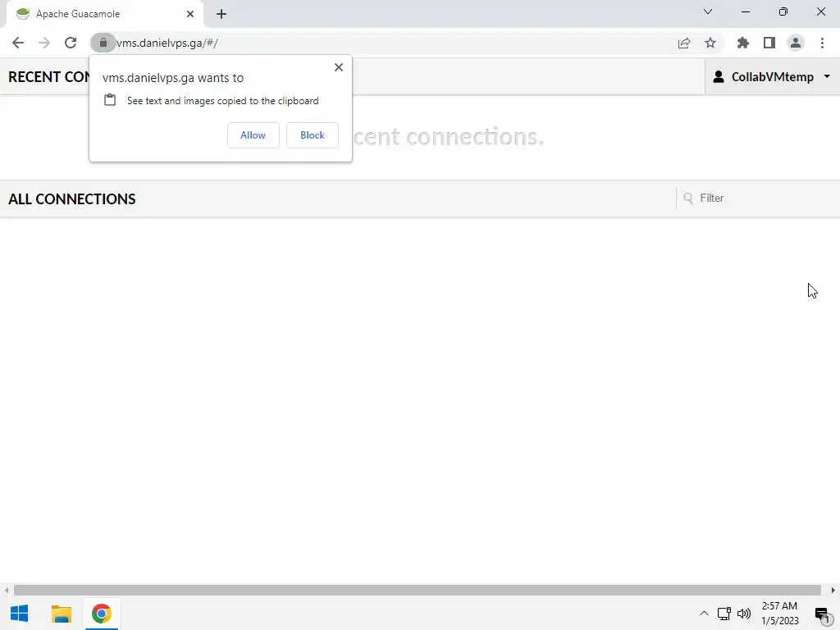Click the browser back arrow
The width and height of the screenshot is (840, 630).
[18, 43]
